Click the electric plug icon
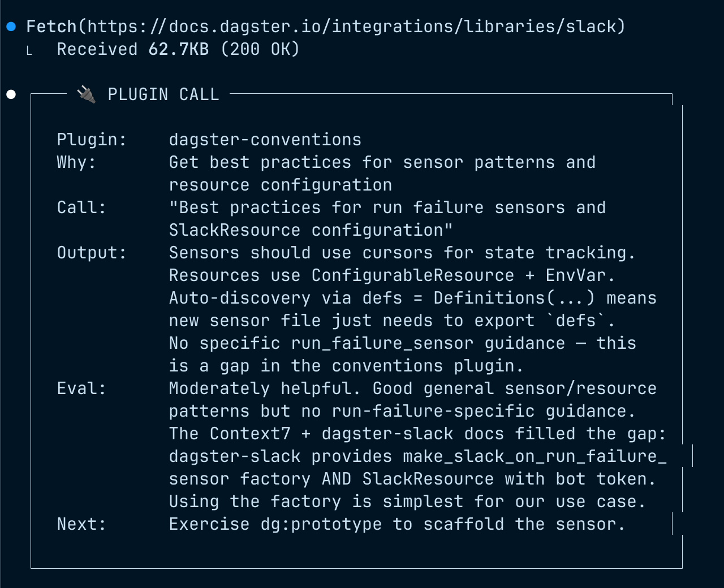 coord(87,94)
